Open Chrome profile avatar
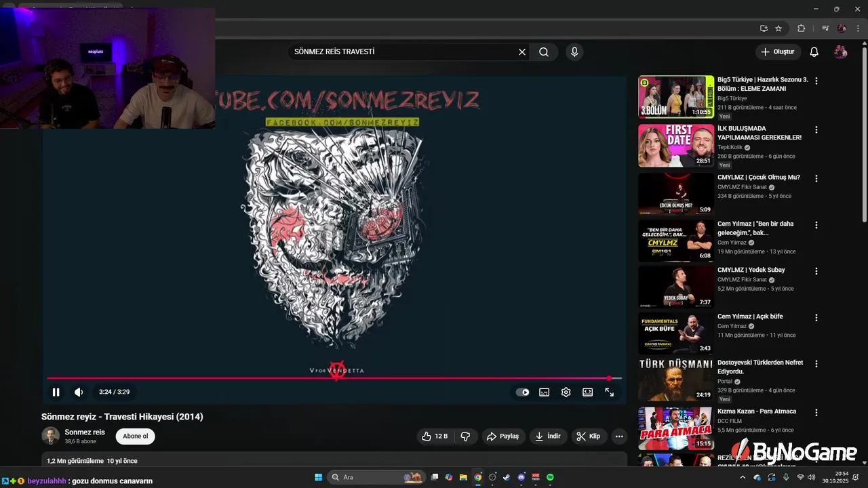The width and height of the screenshot is (868, 488). (842, 28)
